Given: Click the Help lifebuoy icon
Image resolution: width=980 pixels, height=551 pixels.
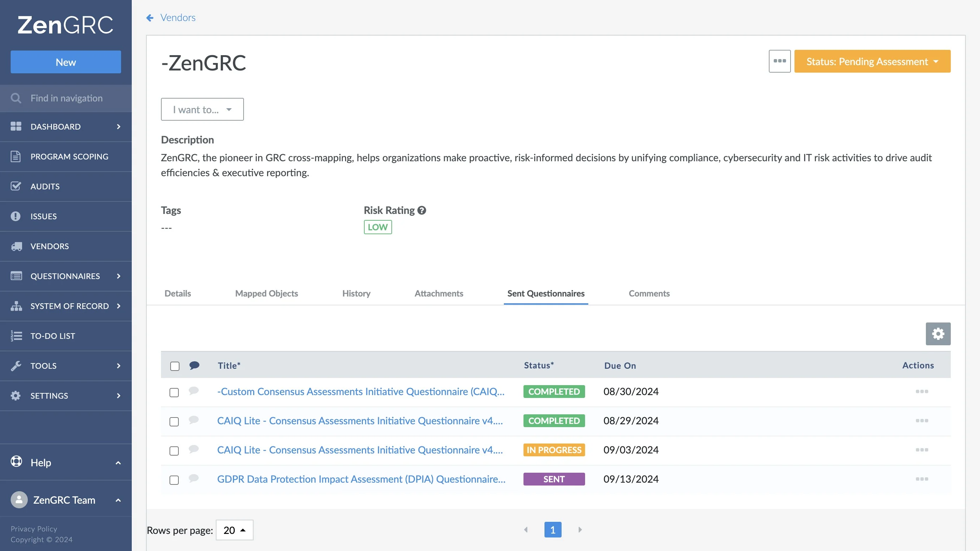Looking at the screenshot, I should click(16, 461).
